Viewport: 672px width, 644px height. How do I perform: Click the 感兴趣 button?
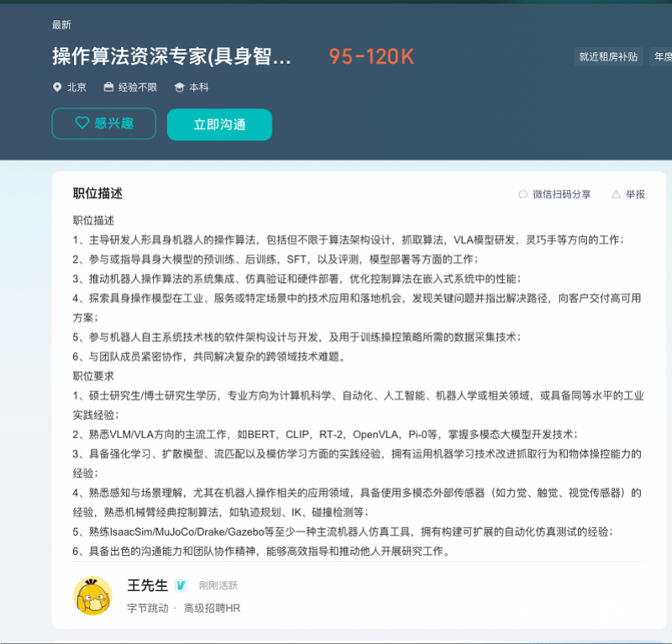[103, 123]
